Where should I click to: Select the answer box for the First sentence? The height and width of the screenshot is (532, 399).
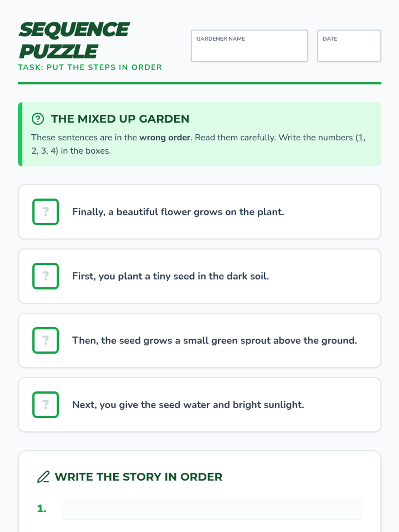point(46,276)
